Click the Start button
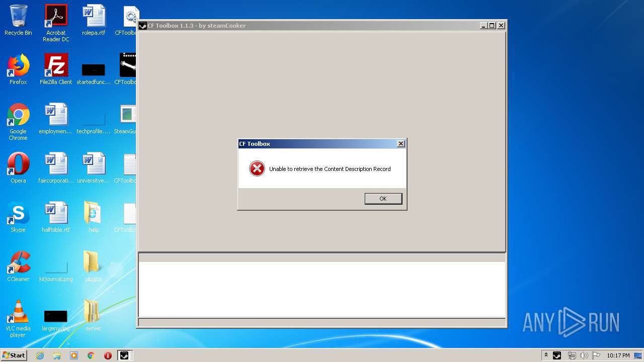 [14, 355]
